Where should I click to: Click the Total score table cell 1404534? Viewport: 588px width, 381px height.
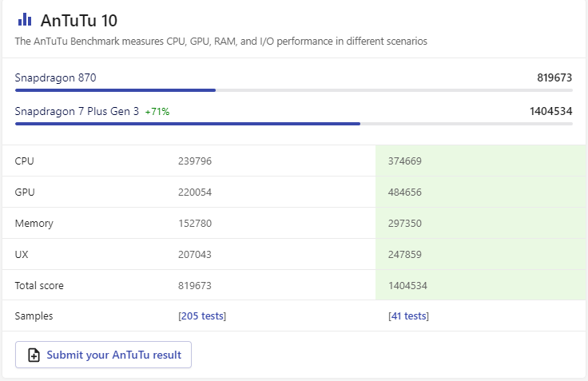tap(407, 286)
